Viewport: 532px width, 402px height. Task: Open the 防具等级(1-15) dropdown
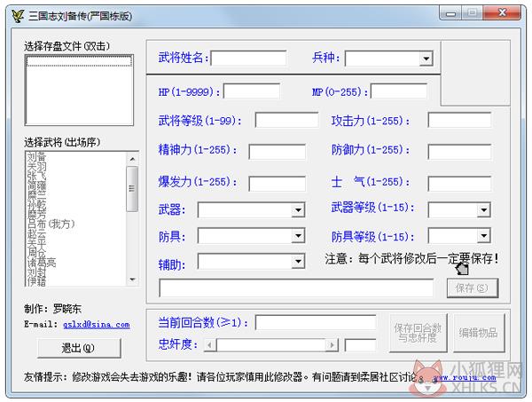[x=483, y=236]
